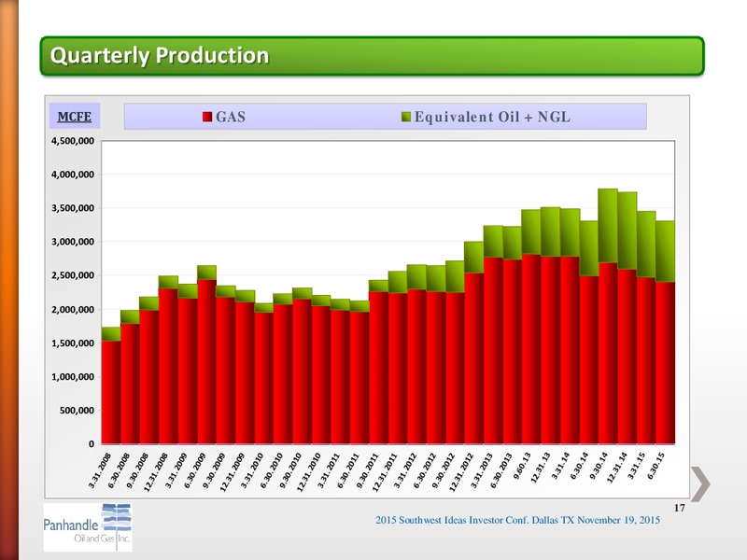This screenshot has width=747, height=560.
Task: Click the 1,000,000 axis value
Action: pos(73,377)
